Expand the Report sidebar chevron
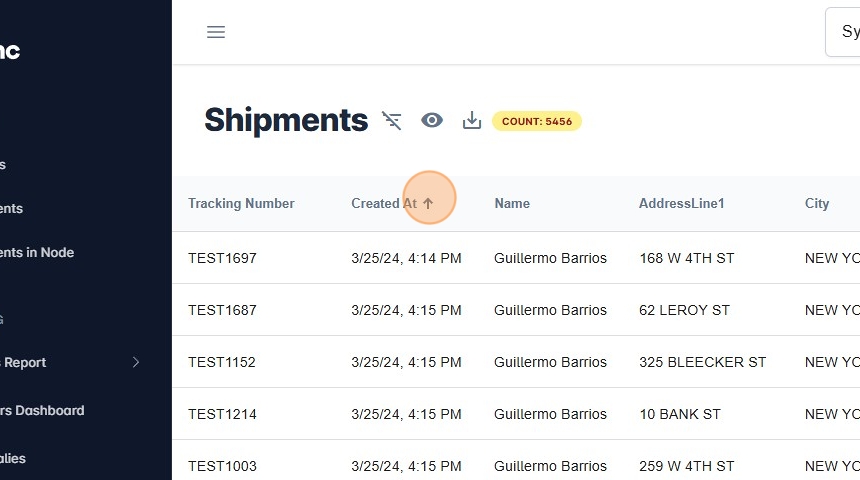This screenshot has height=480, width=860. point(137,362)
